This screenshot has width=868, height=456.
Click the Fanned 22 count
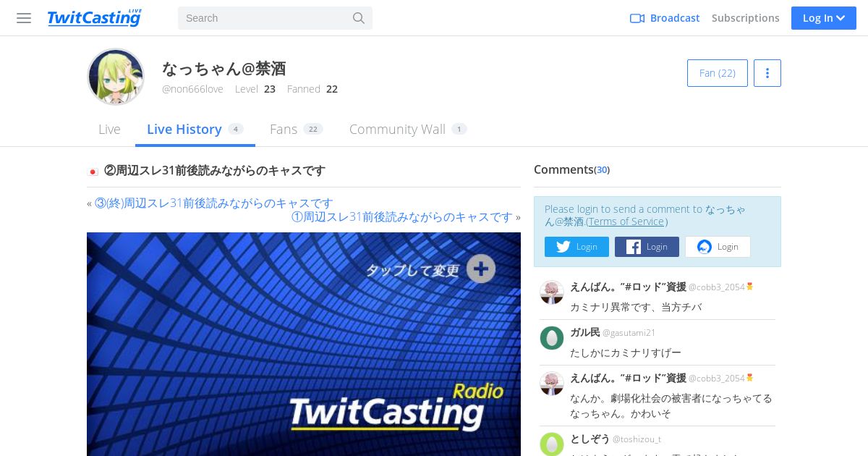pyautogui.click(x=312, y=89)
